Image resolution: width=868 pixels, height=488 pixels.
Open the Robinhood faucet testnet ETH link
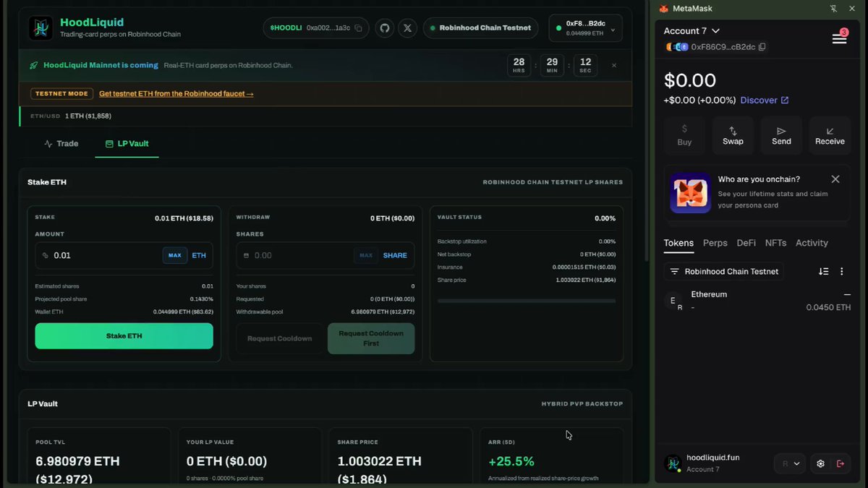(x=176, y=94)
